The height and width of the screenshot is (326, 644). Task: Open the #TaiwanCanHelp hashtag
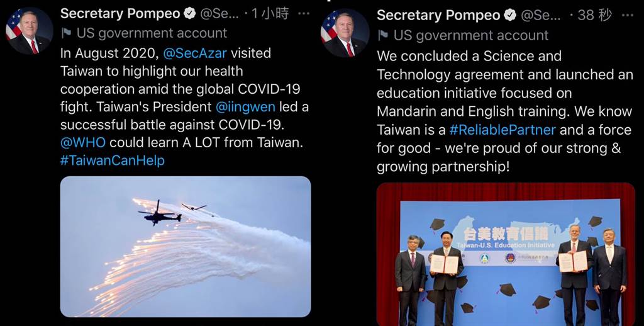point(113,160)
